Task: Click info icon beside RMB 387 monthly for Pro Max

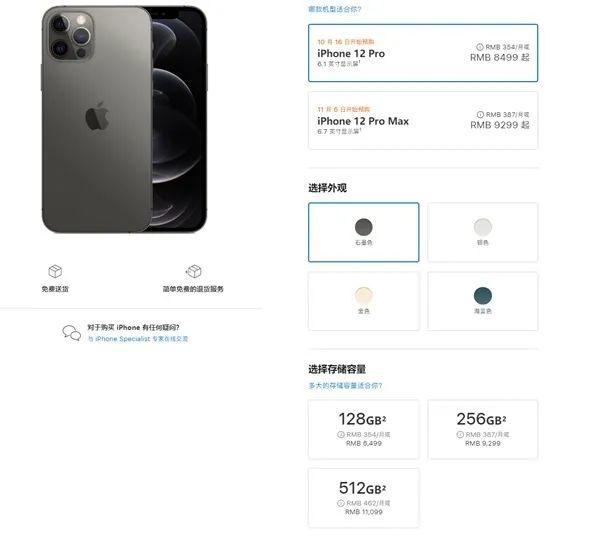Action: pyautogui.click(x=480, y=114)
